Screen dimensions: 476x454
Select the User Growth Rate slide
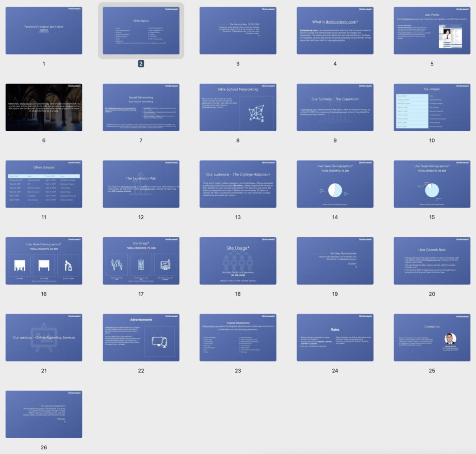coord(432,261)
